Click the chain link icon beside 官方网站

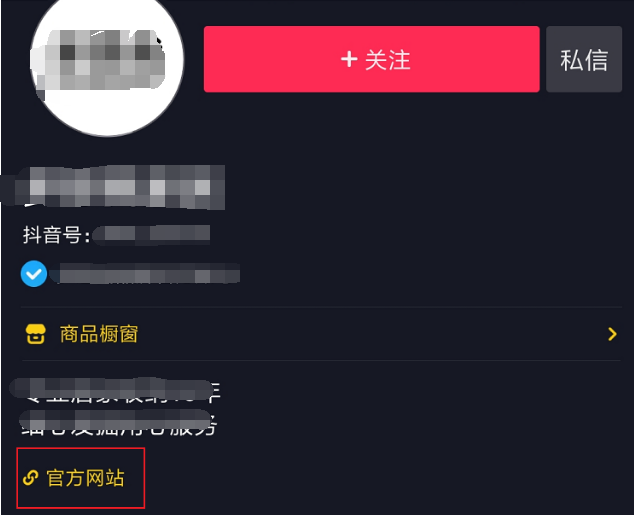31,477
